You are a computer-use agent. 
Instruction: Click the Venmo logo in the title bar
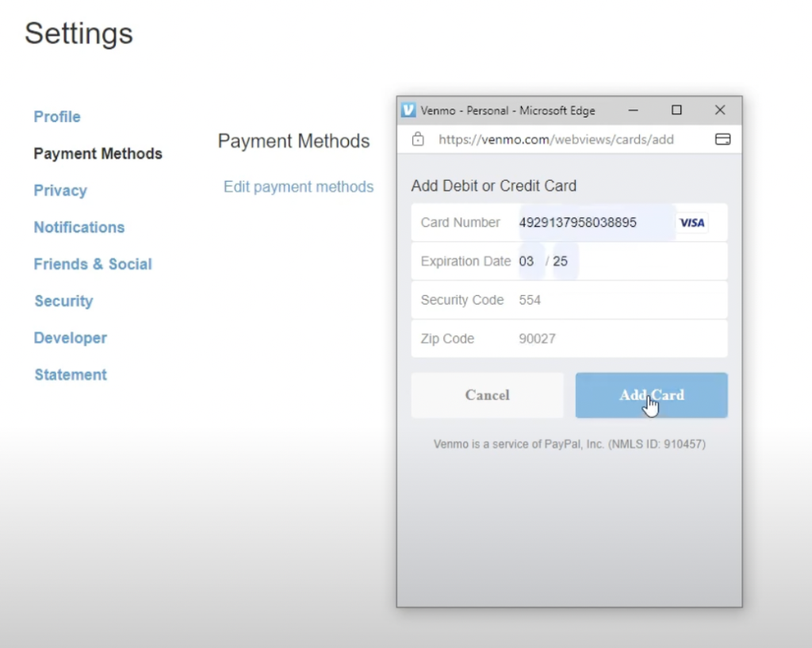point(408,110)
